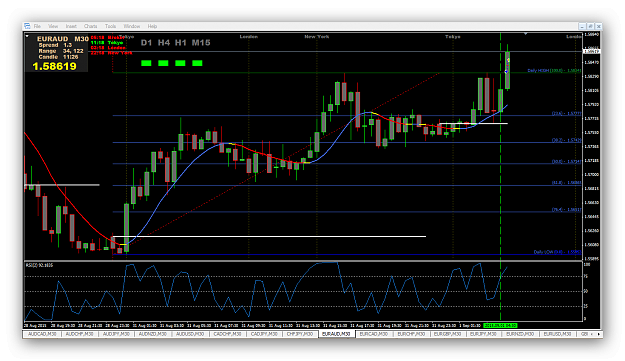Switch to the CADCHF,M30 chart tab
The image size is (625, 361).
click(227, 334)
